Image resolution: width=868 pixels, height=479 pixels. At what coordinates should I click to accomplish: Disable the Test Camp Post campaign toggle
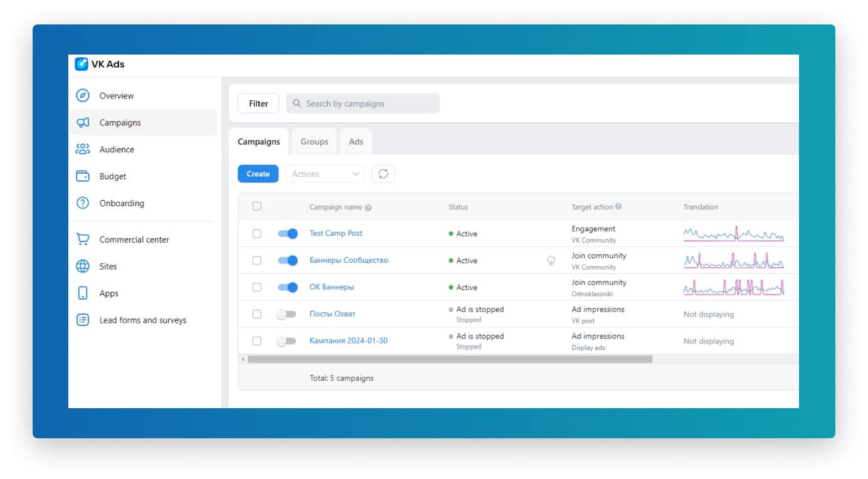coord(287,234)
